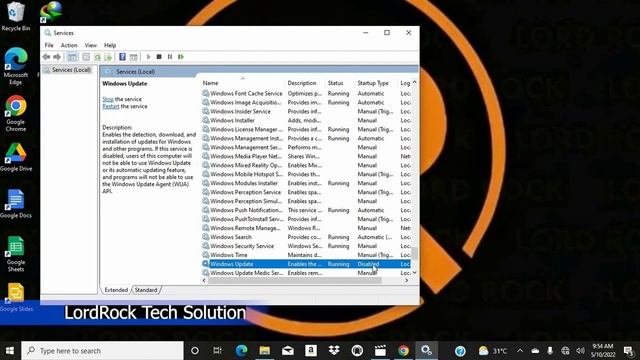Click the horizontal scrollbar left arrow
Viewport: 640px width, 360px height.
pyautogui.click(x=204, y=281)
